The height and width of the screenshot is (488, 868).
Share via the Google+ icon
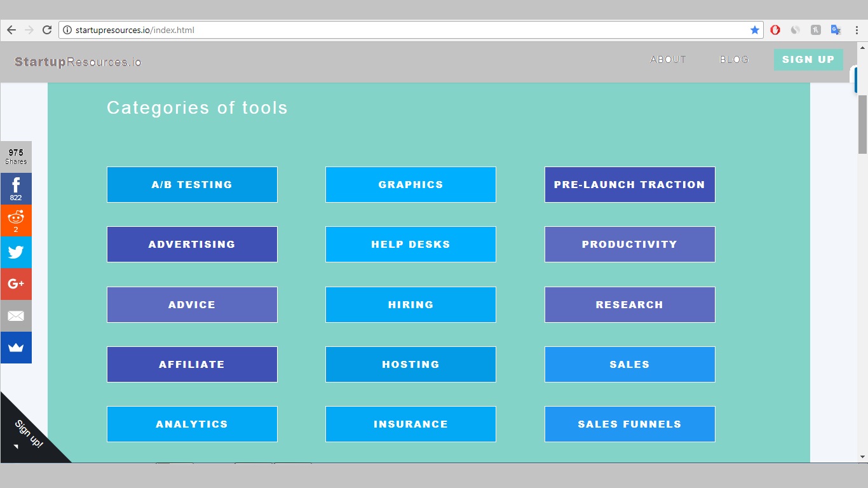click(16, 284)
